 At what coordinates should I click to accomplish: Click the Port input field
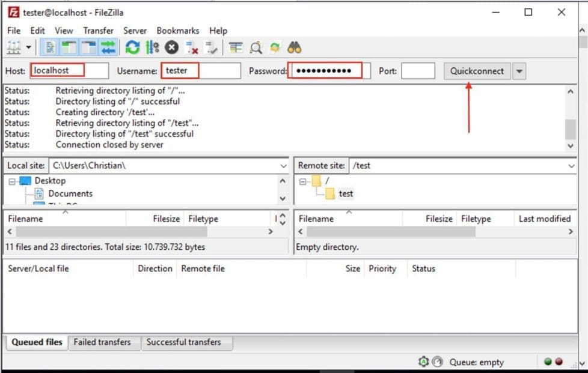pyautogui.click(x=418, y=71)
